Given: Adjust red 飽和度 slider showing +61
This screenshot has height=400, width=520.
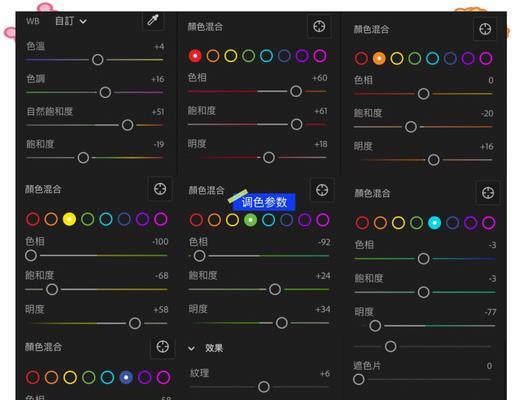Looking at the screenshot, I should tap(297, 124).
